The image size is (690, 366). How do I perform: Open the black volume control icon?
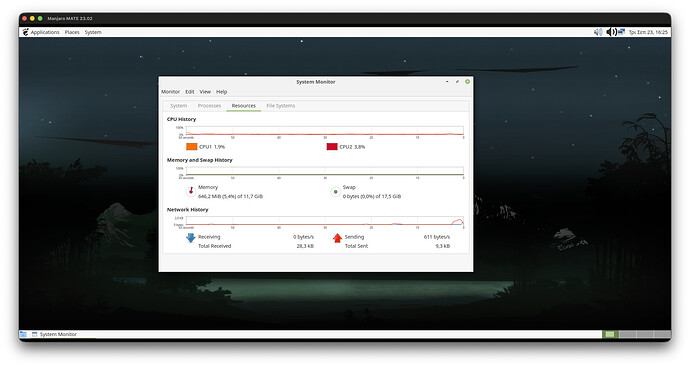611,32
